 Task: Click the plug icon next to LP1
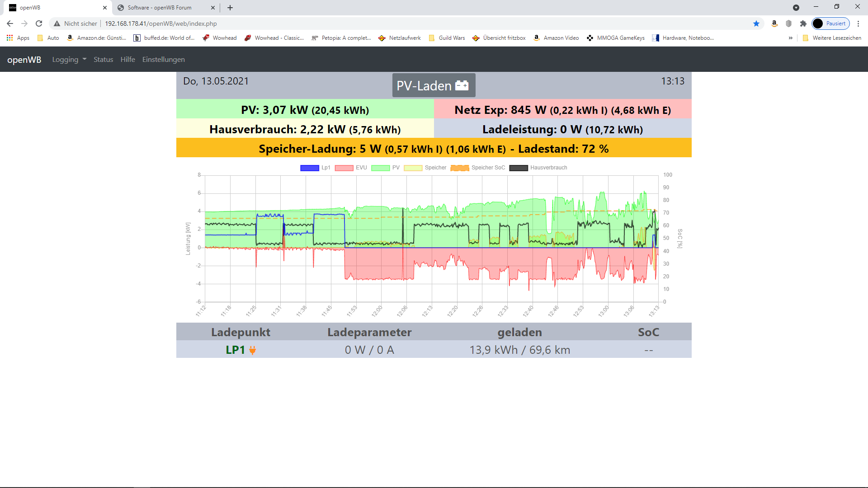(x=253, y=350)
